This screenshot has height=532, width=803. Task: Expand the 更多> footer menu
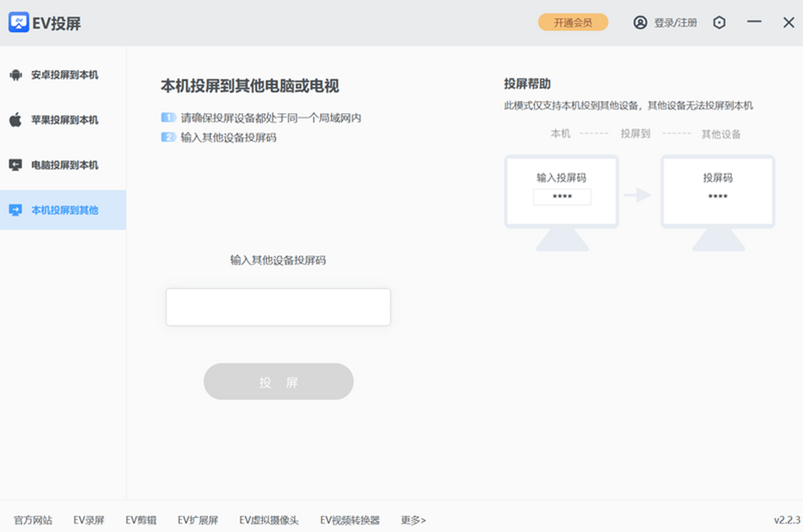[x=414, y=520]
